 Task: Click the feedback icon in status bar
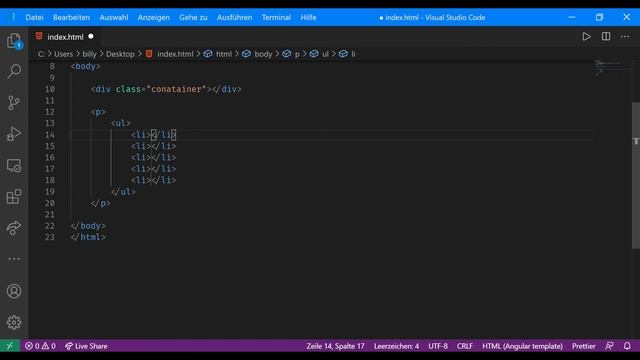[x=609, y=346]
